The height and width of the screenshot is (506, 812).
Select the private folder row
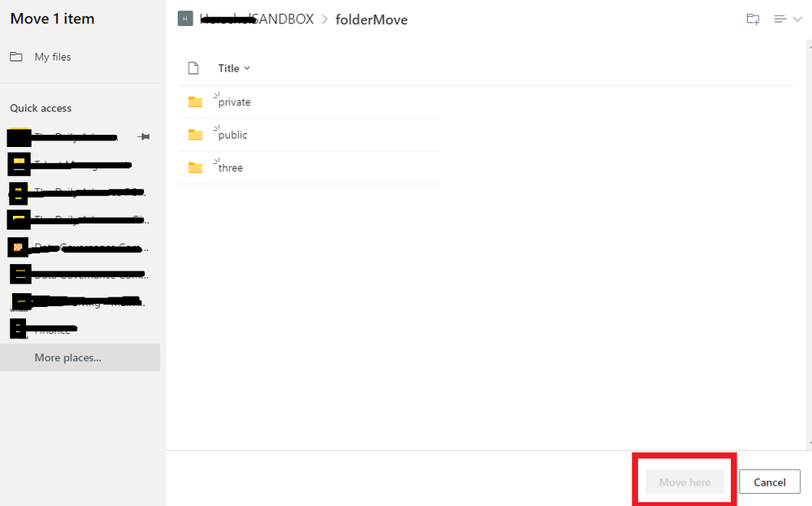pos(233,101)
